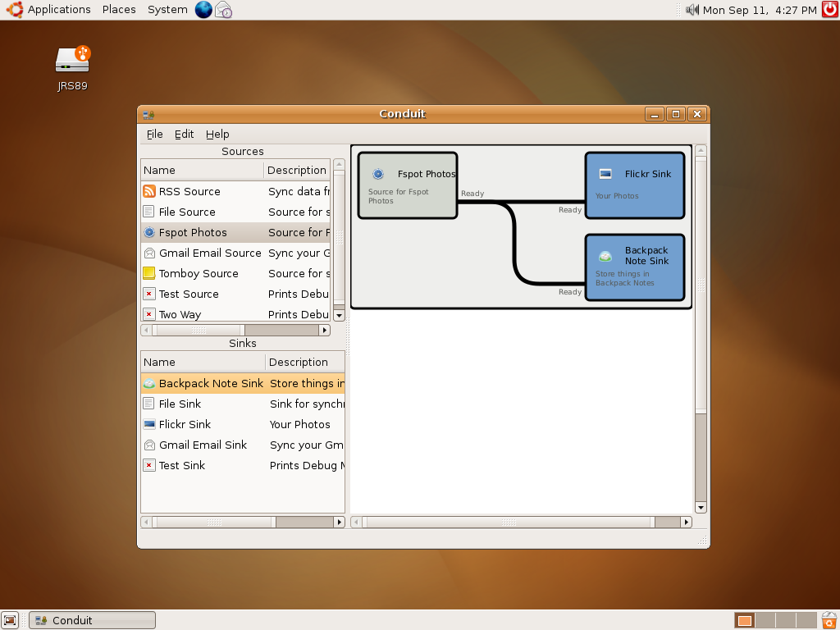Sort Sinks by the Description column header
This screenshot has width=840, height=630.
pyautogui.click(x=305, y=362)
